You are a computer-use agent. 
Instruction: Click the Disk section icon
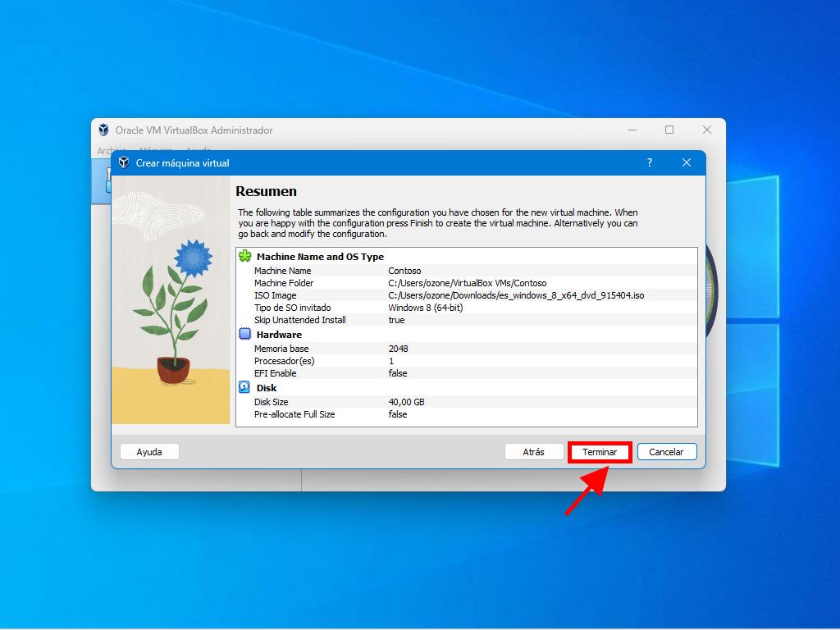pyautogui.click(x=244, y=387)
